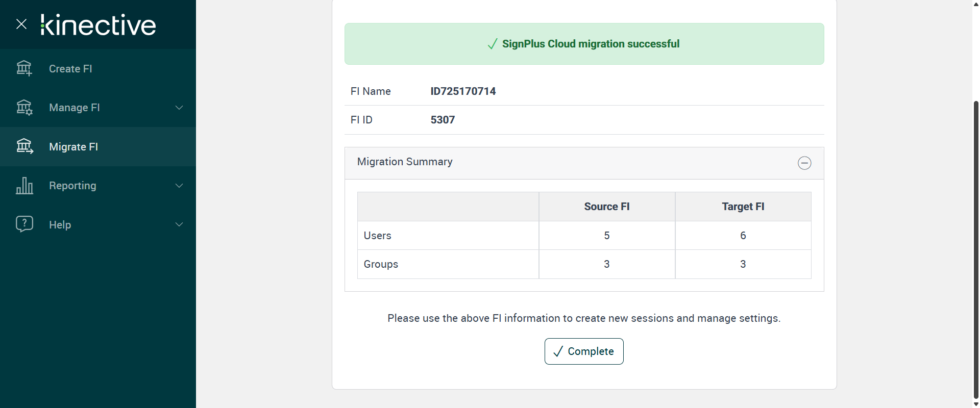Expand the Reporting submenu chevron
Viewport: 980px width, 408px height.
179,186
